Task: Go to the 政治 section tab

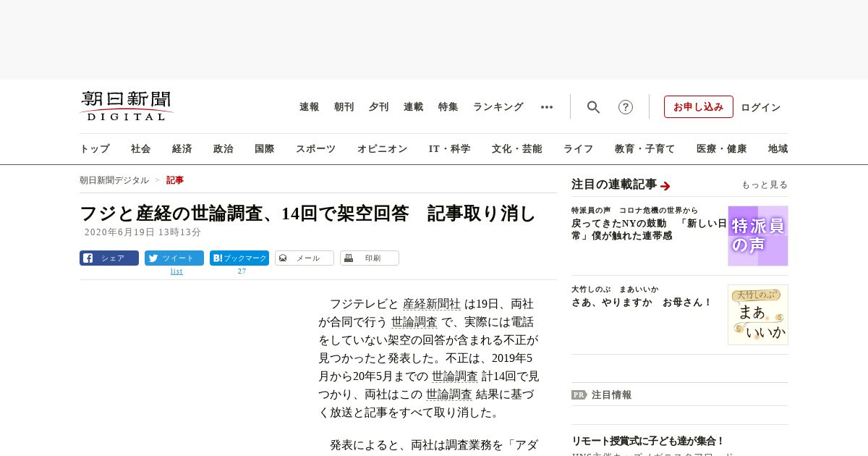Action: (224, 149)
